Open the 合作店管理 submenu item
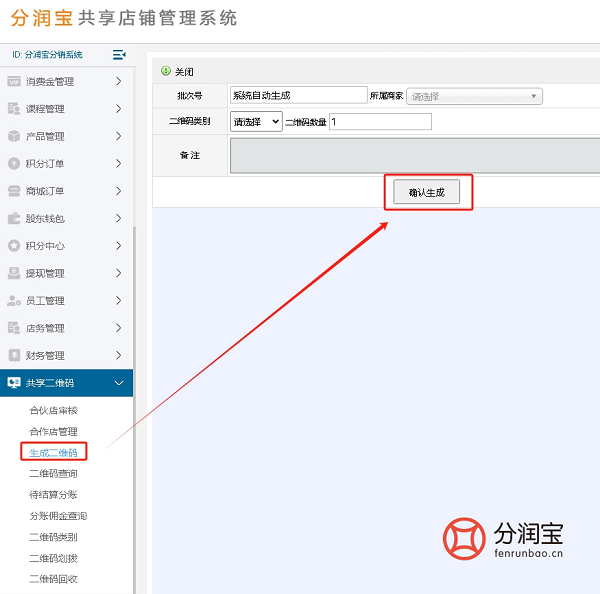Screen dimensions: 600x594 (54, 431)
